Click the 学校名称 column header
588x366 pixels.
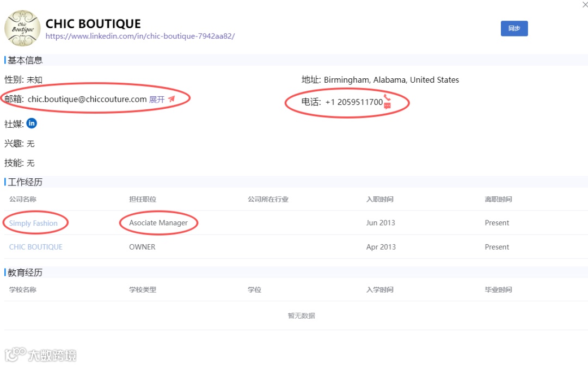pyautogui.click(x=22, y=289)
